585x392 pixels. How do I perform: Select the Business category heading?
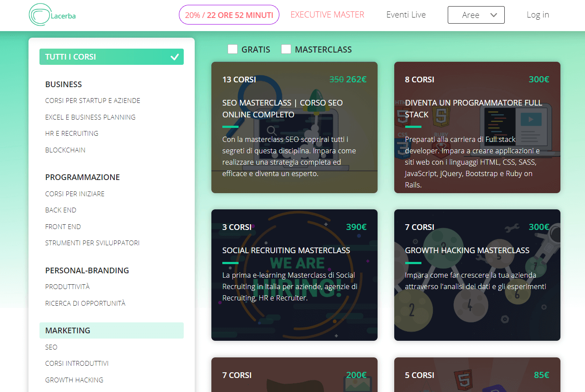[64, 84]
